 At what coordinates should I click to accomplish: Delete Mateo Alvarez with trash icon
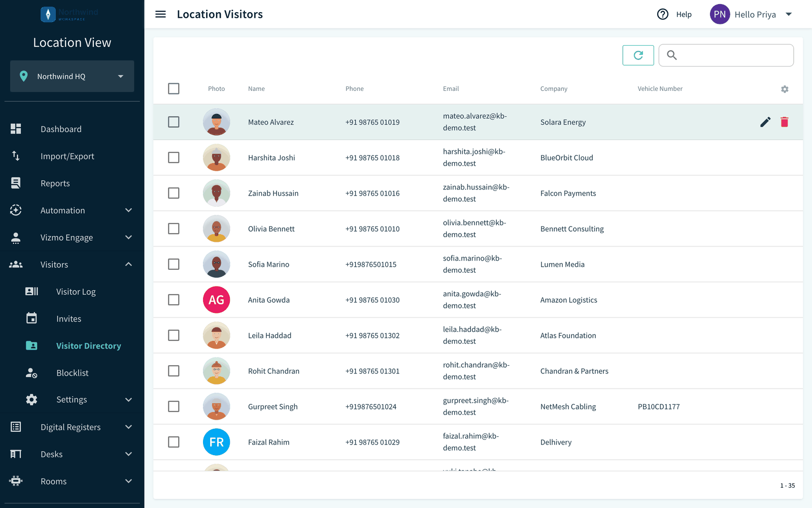click(785, 122)
